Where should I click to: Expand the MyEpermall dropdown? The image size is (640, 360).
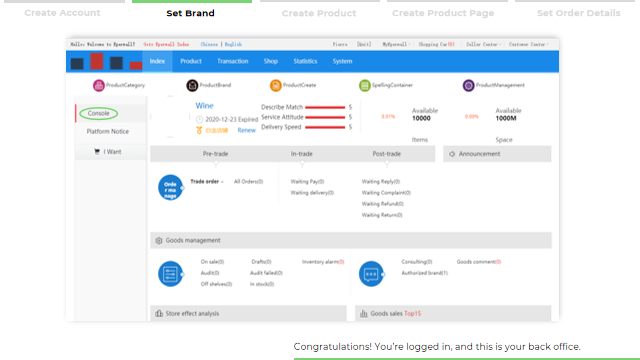click(x=396, y=44)
